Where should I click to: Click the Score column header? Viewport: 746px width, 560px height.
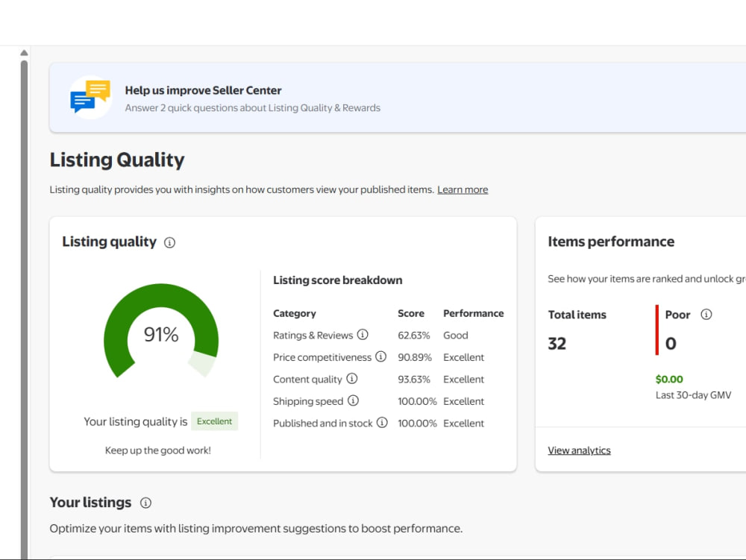point(410,313)
